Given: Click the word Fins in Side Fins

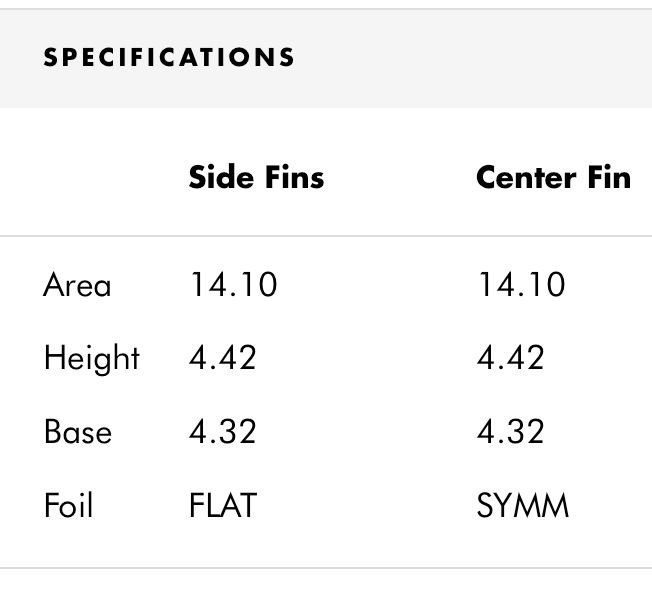Looking at the screenshot, I should [294, 178].
